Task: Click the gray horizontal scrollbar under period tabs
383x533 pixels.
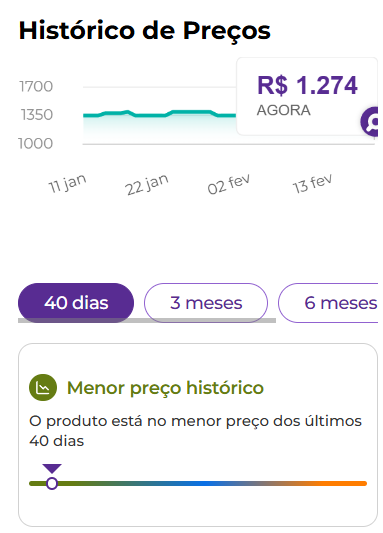Action: 147,321
